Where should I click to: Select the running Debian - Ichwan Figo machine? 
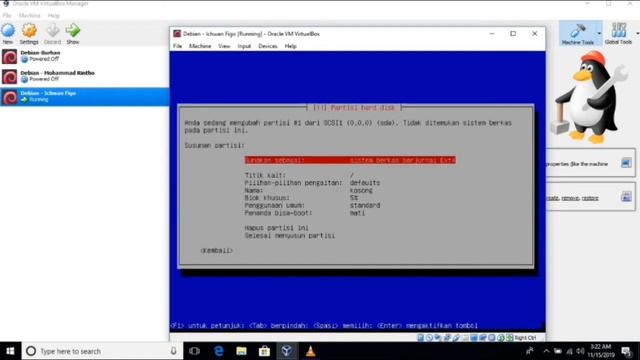pyautogui.click(x=84, y=97)
